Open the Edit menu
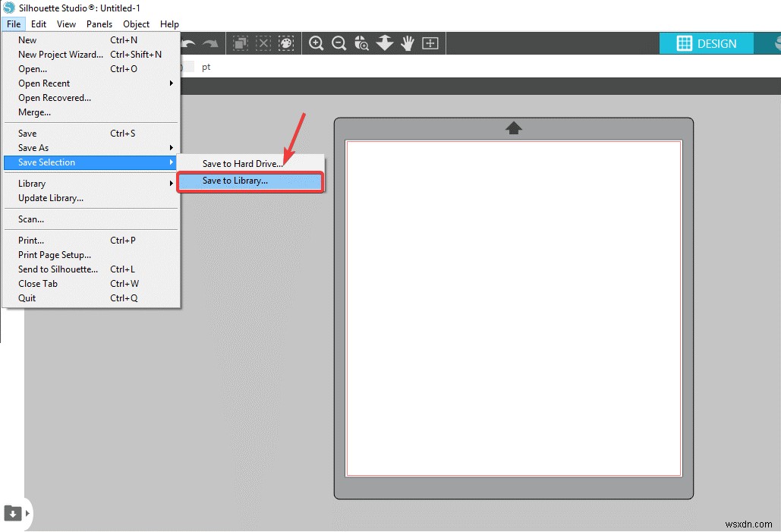The height and width of the screenshot is (532, 781). click(39, 24)
